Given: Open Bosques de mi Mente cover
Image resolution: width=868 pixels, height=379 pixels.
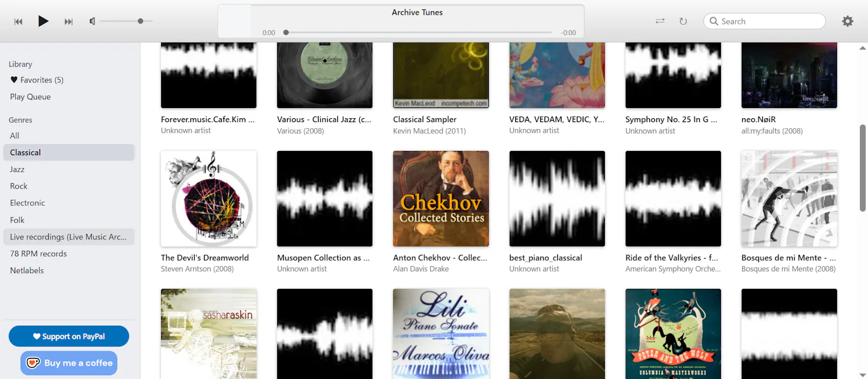Looking at the screenshot, I should (789, 199).
